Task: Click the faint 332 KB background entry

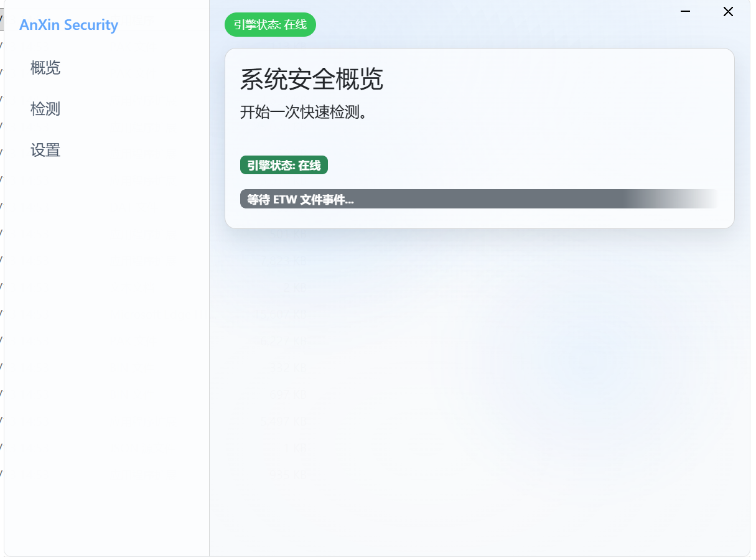Action: [x=288, y=368]
